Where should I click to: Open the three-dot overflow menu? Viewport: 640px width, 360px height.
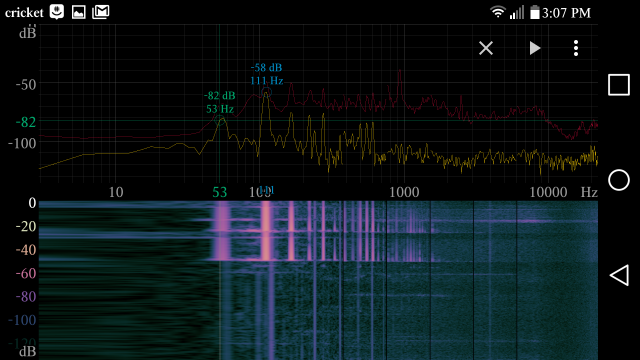(x=576, y=48)
